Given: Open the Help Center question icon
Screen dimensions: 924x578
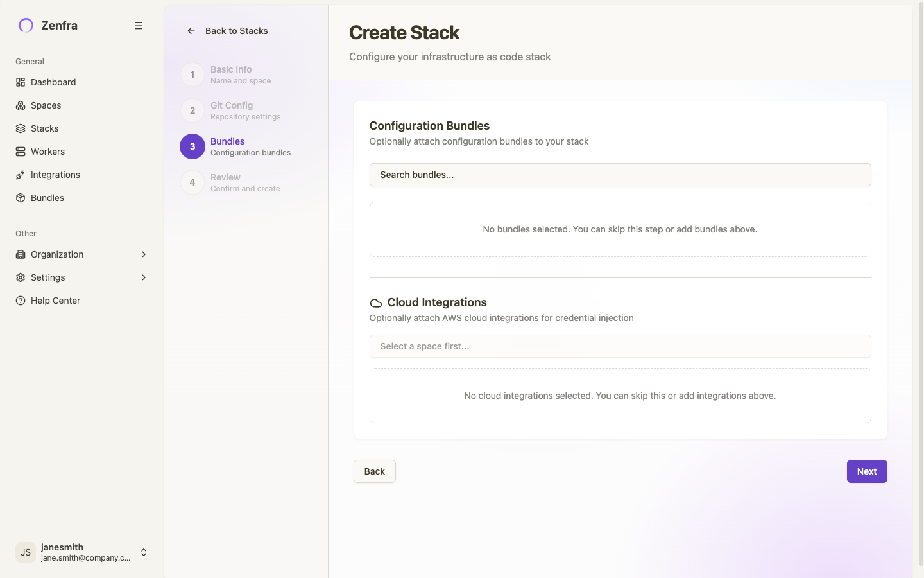Looking at the screenshot, I should point(21,301).
